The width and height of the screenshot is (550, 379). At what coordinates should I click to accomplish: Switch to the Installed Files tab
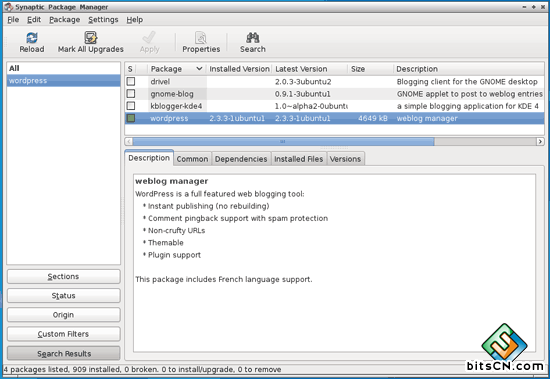299,159
